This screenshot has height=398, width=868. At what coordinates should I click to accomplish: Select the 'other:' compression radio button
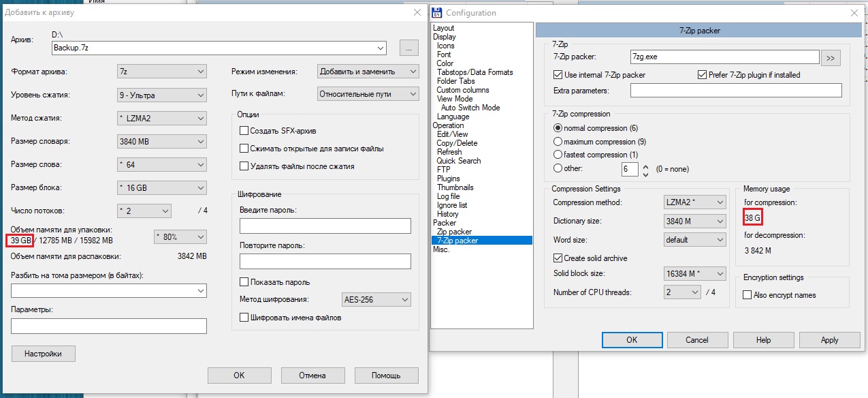pos(558,168)
